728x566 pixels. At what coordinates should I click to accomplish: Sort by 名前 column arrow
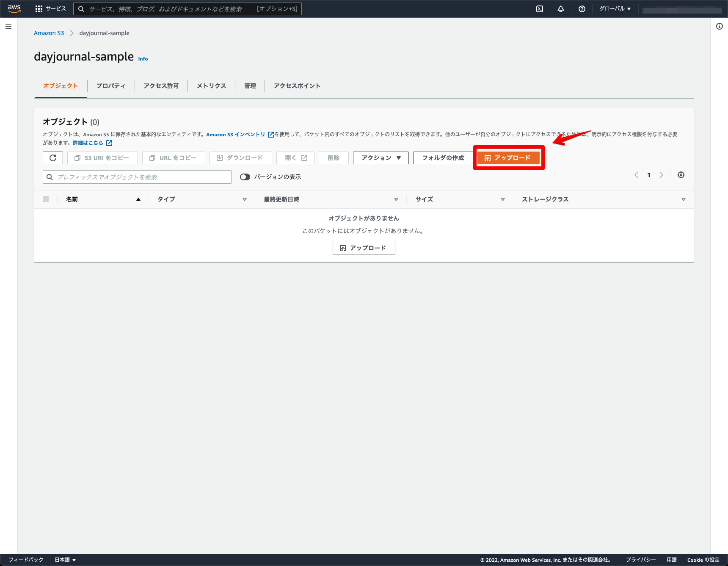tap(138, 199)
